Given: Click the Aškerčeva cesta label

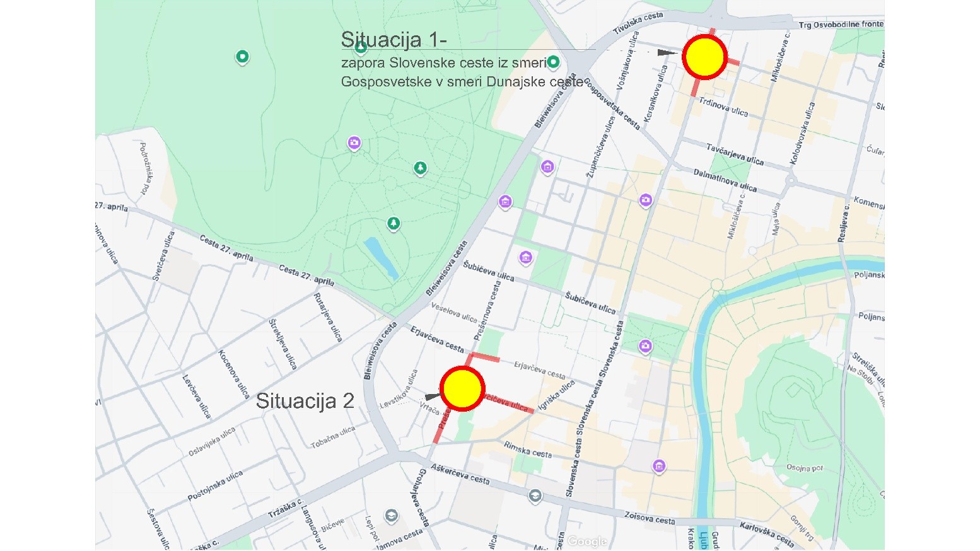Looking at the screenshot, I should pos(461,474).
